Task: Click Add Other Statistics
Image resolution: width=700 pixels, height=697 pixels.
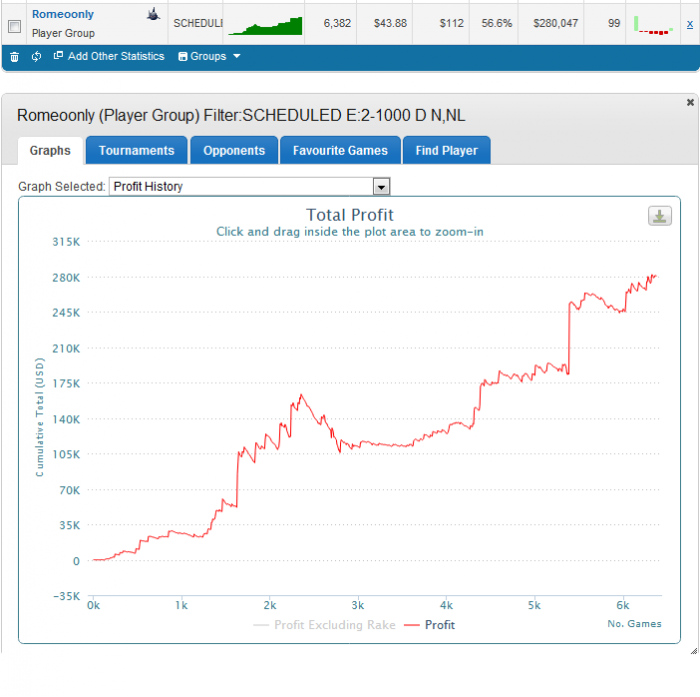Action: (109, 56)
